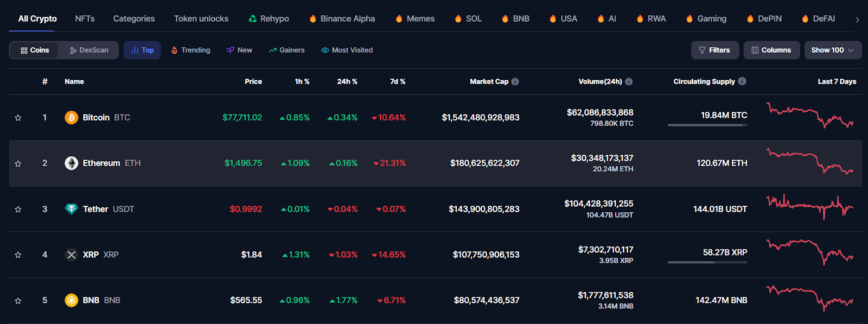868x324 pixels.
Task: Click Bitcoin circulating supply progress bar
Action: tap(707, 125)
